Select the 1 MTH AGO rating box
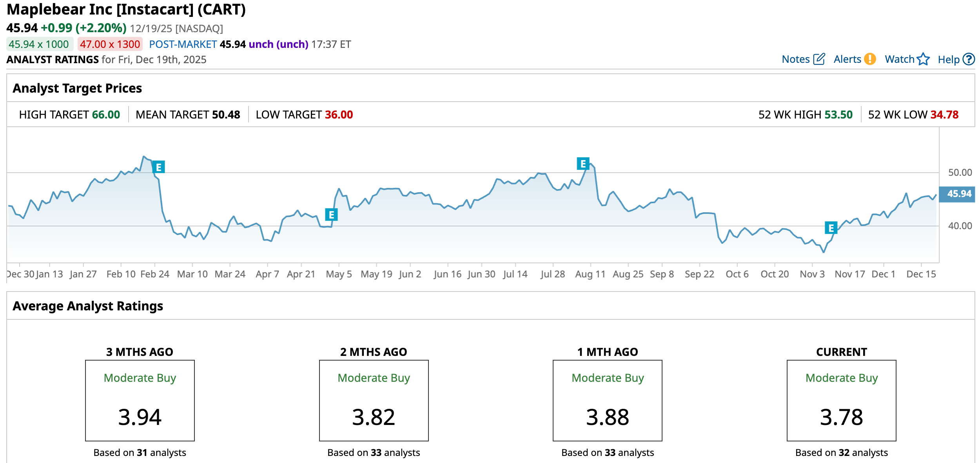This screenshot has width=980, height=463. (x=607, y=400)
